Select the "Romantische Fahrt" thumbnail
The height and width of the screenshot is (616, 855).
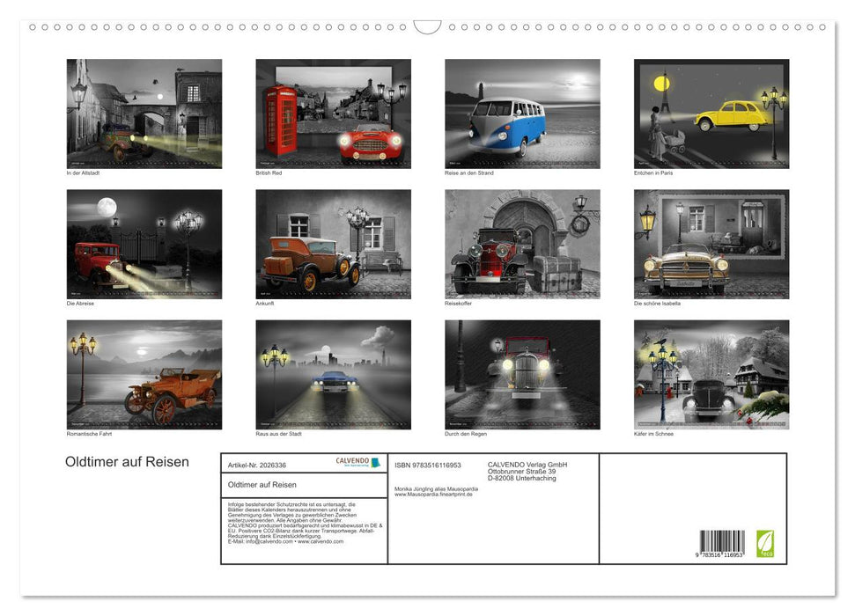coord(144,374)
